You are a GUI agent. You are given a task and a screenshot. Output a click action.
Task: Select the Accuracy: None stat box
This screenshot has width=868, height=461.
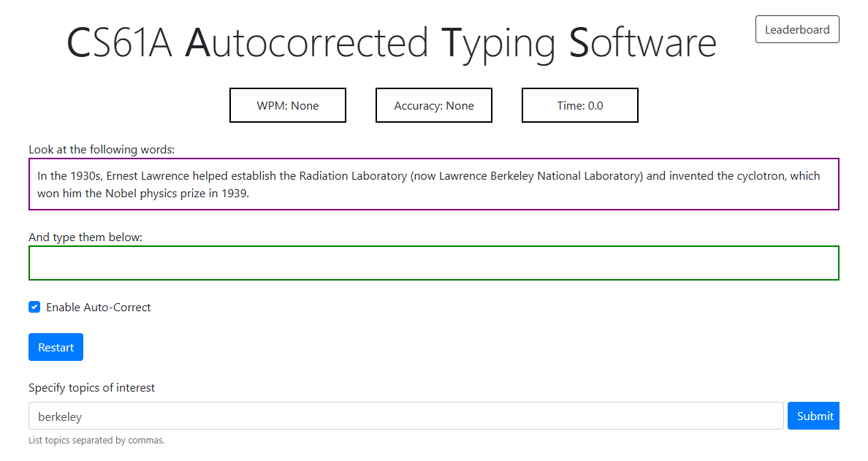pyautogui.click(x=434, y=105)
